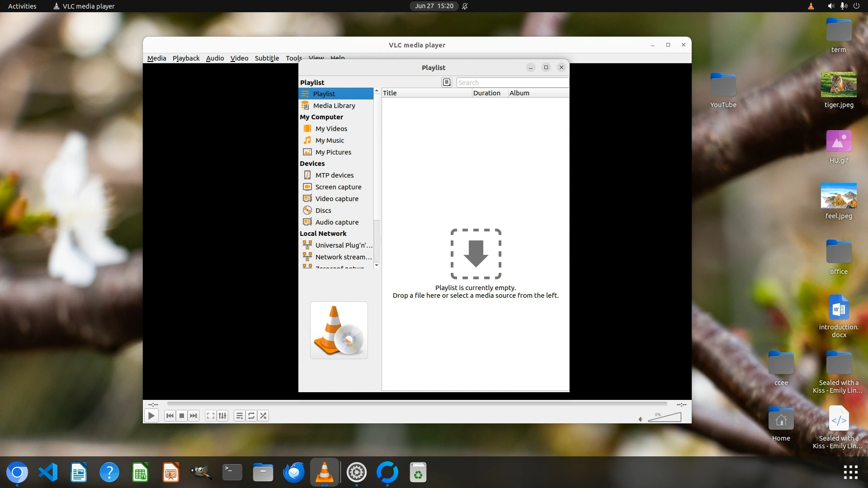The width and height of the screenshot is (868, 488).
Task: Open extended settings equalizer icon
Action: tap(222, 416)
